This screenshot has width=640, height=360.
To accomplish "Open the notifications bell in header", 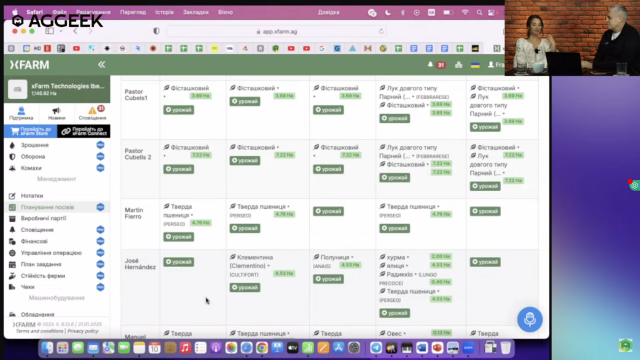I will 430,64.
